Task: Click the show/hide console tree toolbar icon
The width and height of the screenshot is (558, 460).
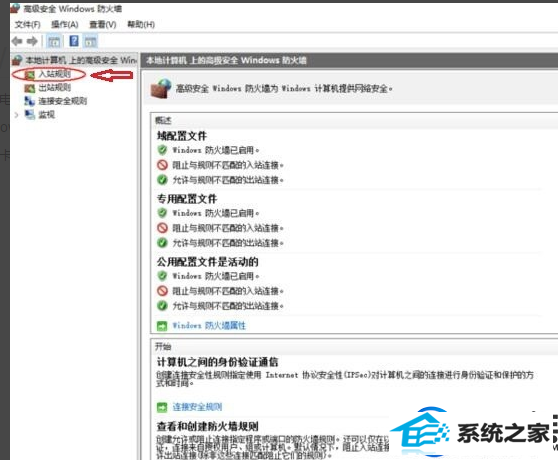Action: coord(54,42)
